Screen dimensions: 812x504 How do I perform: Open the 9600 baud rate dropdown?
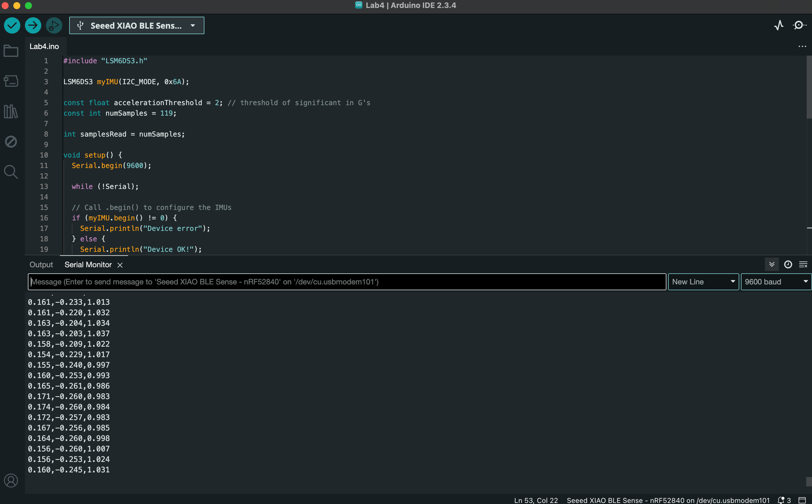tap(776, 282)
